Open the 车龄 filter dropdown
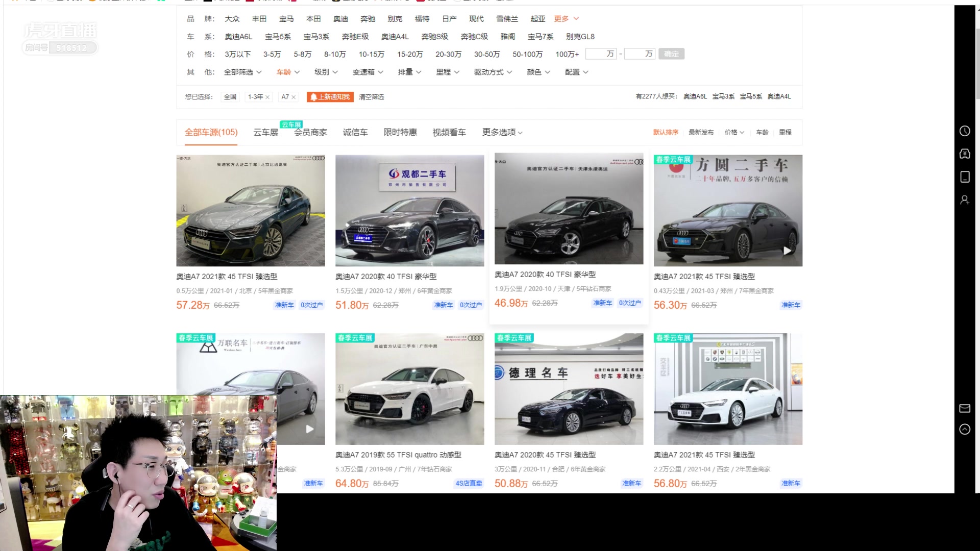The image size is (980, 551). click(x=288, y=72)
